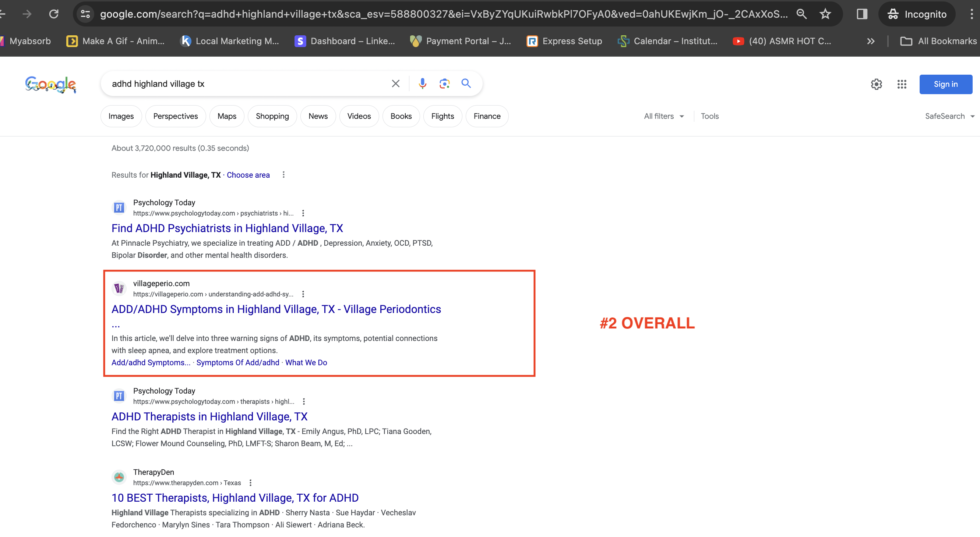The width and height of the screenshot is (980, 537).
Task: Click the zoom magnifier icon in address bar
Action: click(x=801, y=14)
